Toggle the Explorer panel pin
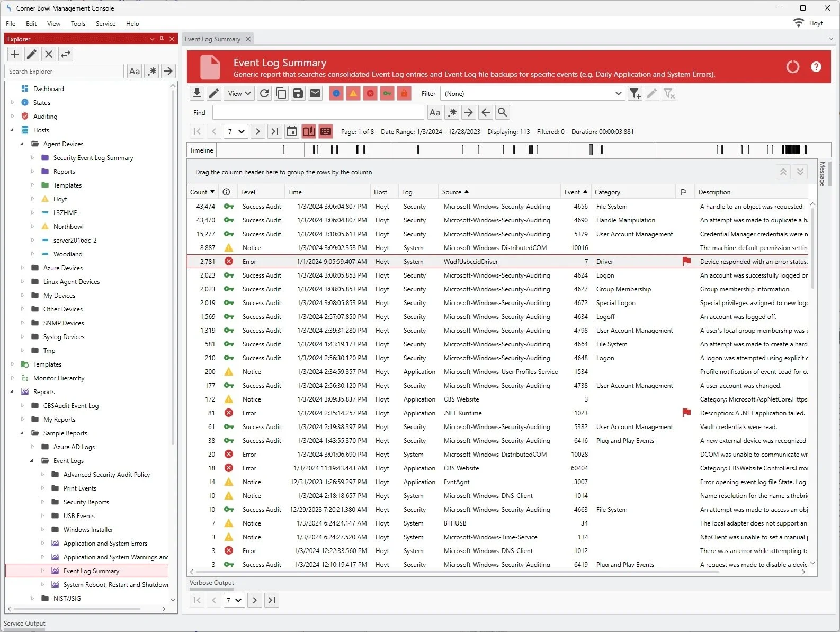840x632 pixels. point(162,39)
